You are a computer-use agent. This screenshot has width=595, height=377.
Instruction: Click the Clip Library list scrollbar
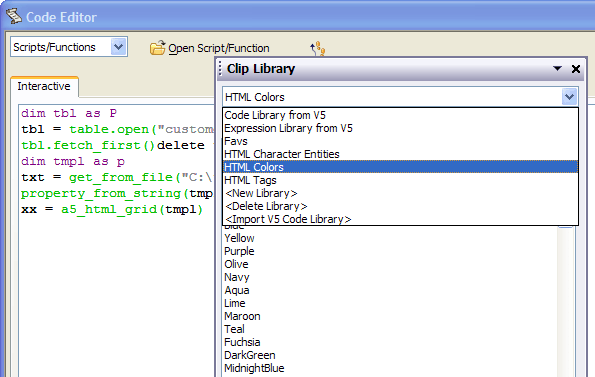tap(565, 302)
